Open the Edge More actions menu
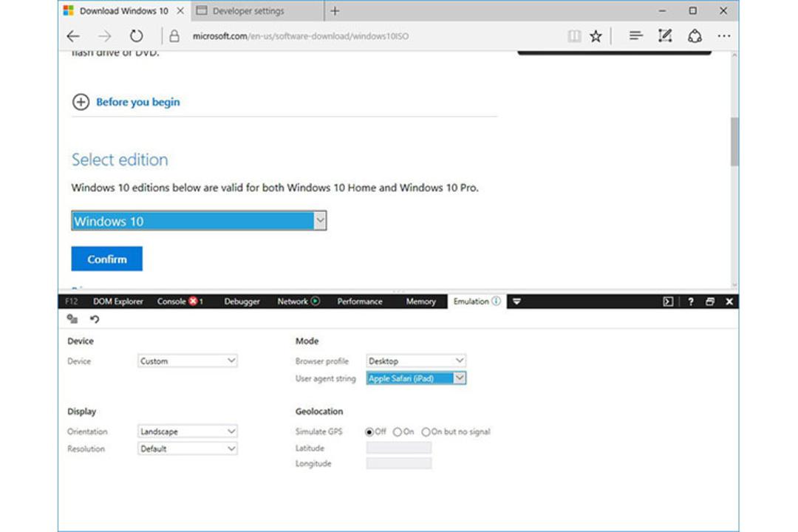Viewport: 798px width, 532px height. coord(723,36)
